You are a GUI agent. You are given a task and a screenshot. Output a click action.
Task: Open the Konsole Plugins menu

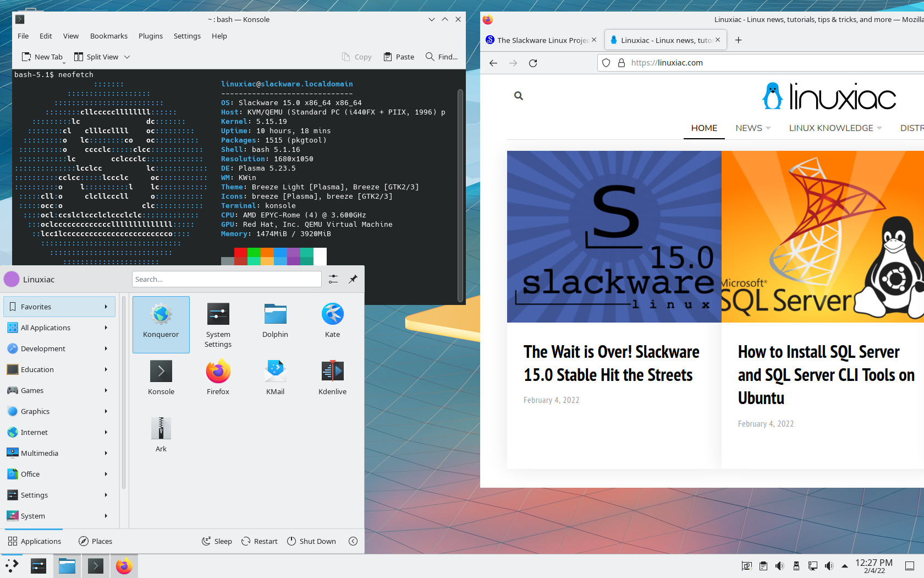point(151,36)
